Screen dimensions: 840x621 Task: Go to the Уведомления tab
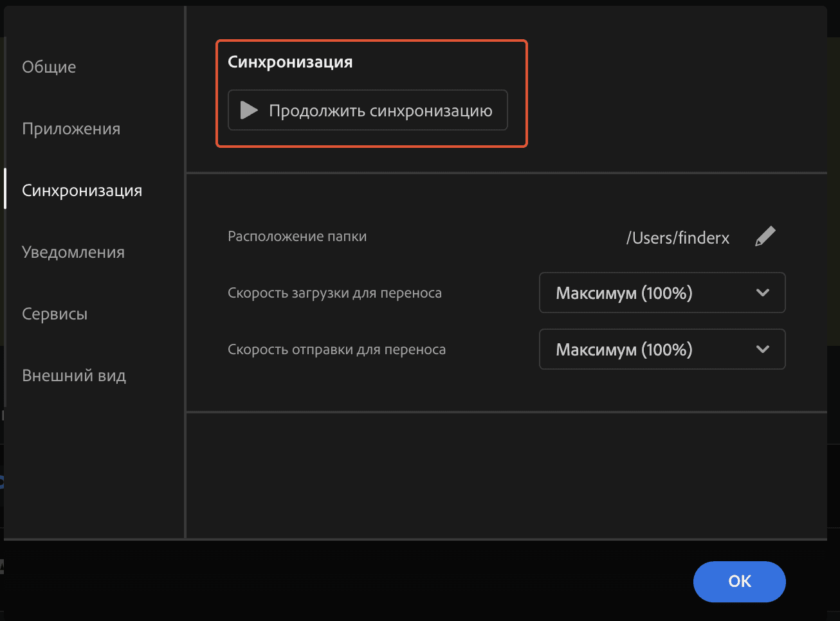[x=73, y=252]
